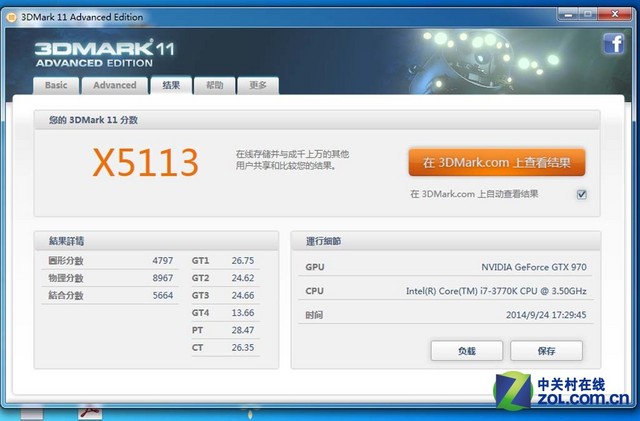This screenshot has height=421, width=640.
Task: Toggle auto-view results on 3DMark.com checkbox
Action: [x=582, y=194]
